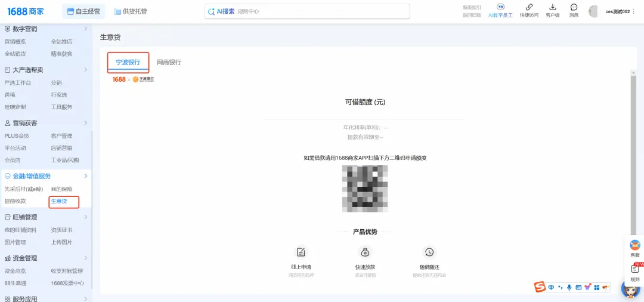This screenshot has width=644, height=302.
Task: Open PLUS会员 sidebar link
Action: [x=17, y=136]
